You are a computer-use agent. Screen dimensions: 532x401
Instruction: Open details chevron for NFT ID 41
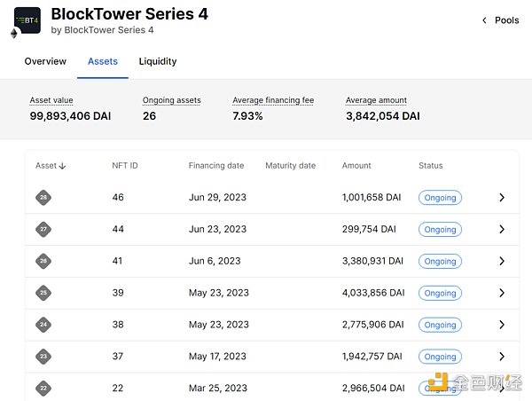tap(501, 261)
